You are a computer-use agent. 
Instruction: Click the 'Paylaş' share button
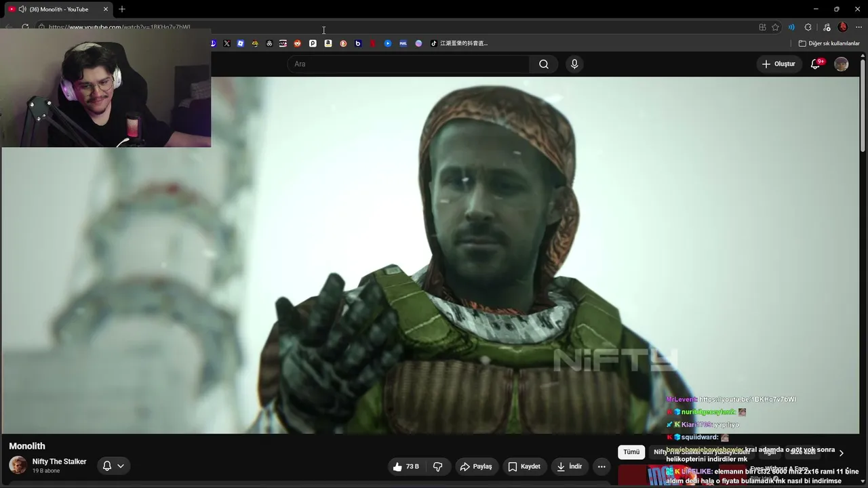(x=475, y=466)
